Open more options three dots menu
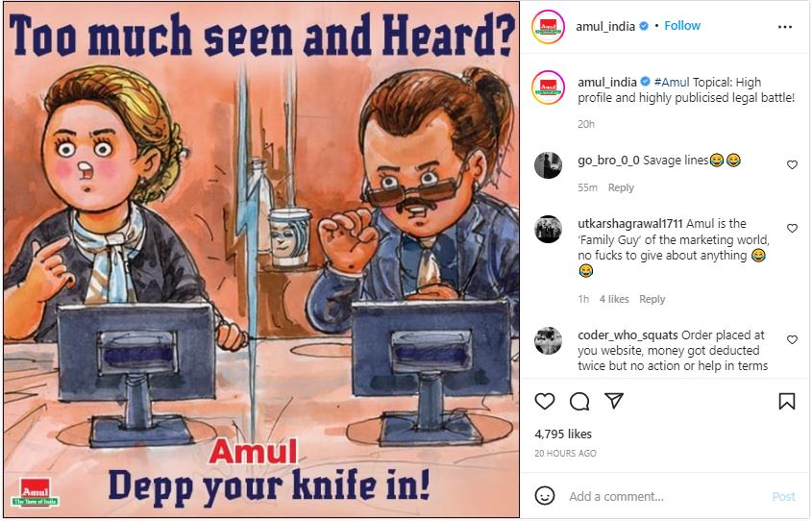The width and height of the screenshot is (812, 521). (x=785, y=27)
